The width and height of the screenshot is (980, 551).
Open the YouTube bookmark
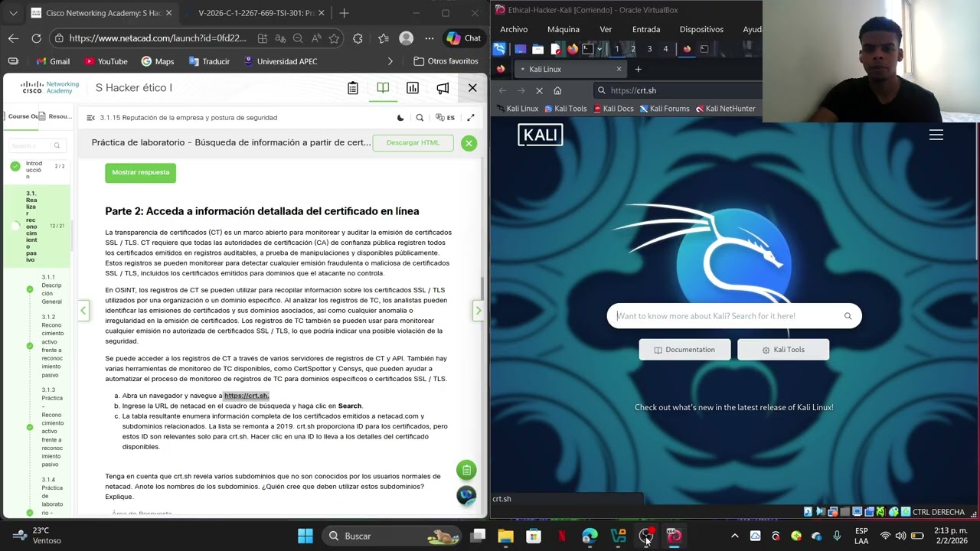(x=106, y=61)
